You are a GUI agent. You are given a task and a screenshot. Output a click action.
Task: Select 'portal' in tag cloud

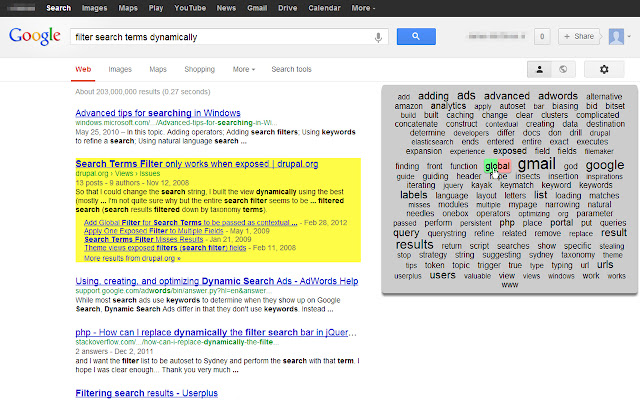[562, 222]
